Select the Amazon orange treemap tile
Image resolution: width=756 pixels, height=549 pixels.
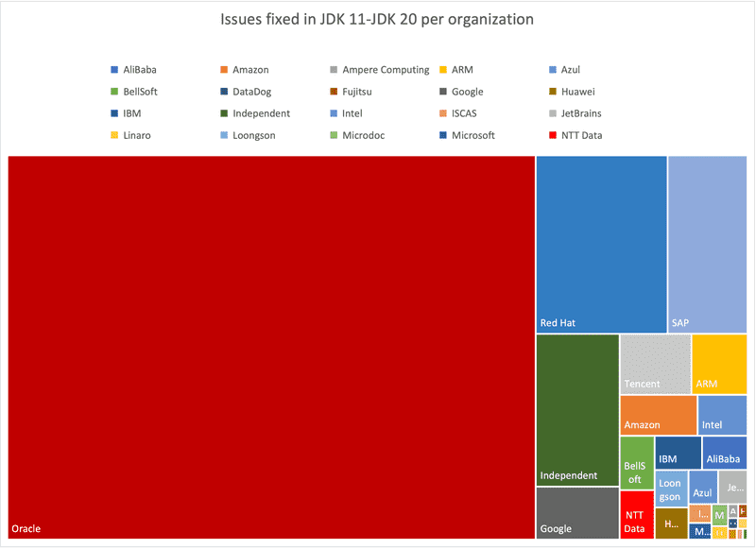(x=658, y=415)
